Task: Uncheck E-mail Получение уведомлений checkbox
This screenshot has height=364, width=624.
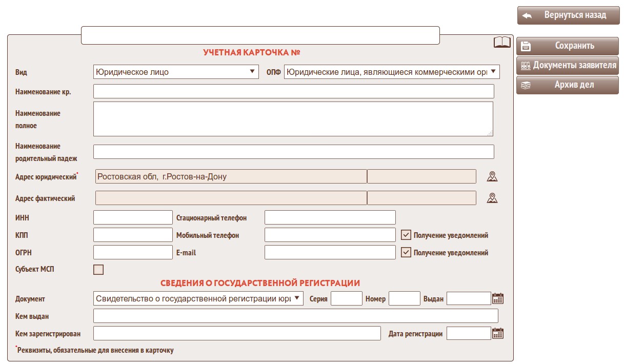Action: click(x=406, y=253)
